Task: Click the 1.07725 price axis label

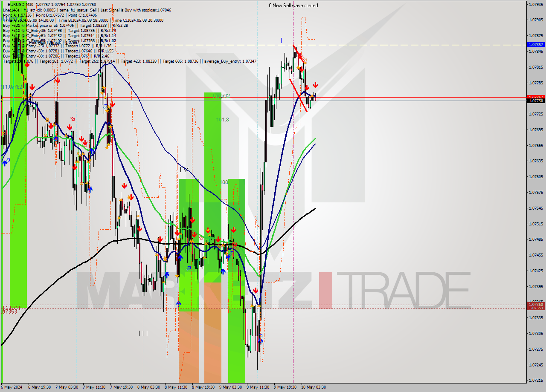Action: click(x=536, y=114)
